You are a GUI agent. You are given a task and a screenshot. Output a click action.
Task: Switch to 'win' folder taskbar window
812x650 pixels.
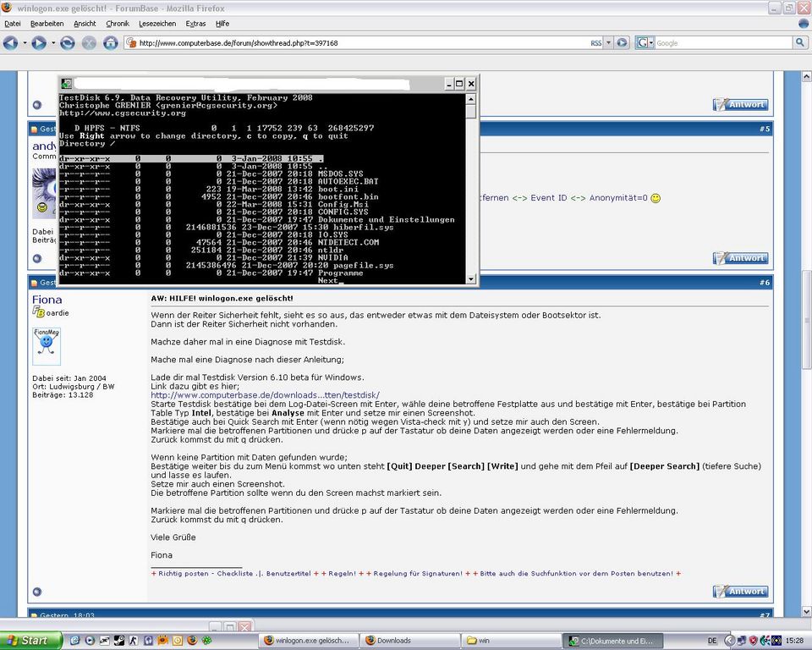coord(511,641)
